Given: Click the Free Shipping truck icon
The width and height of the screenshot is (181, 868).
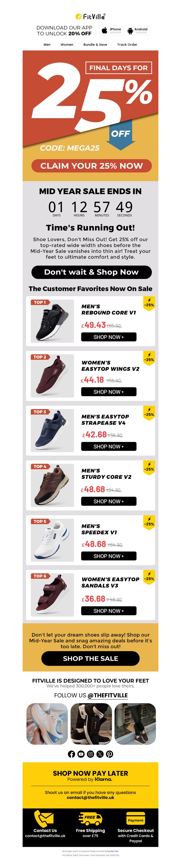Looking at the screenshot, I should pos(90,819).
